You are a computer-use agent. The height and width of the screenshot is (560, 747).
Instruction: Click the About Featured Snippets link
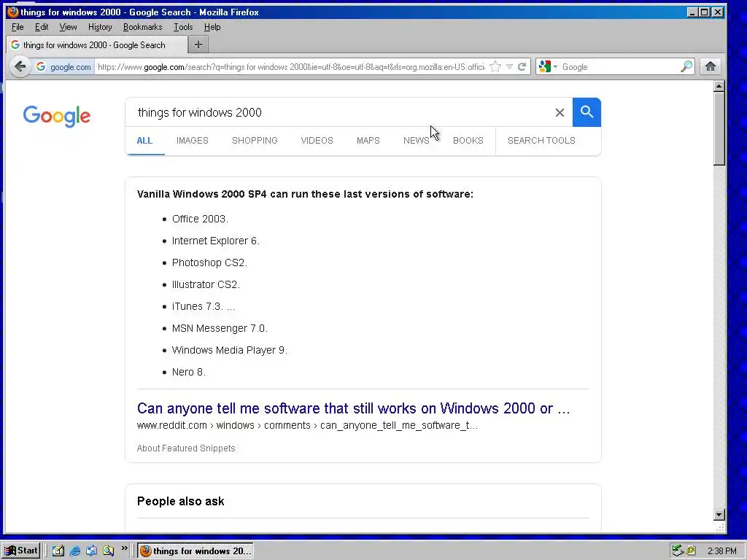pyautogui.click(x=186, y=448)
